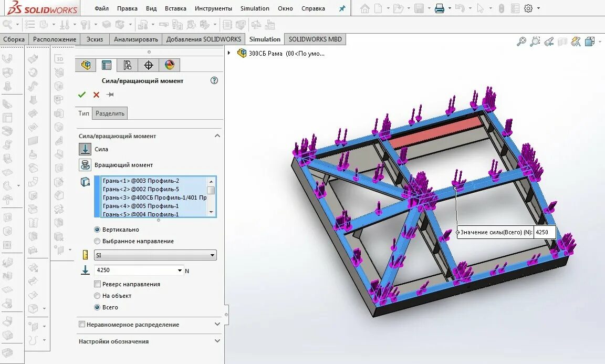This screenshot has width=605, height=364.
Task: Open the Dynamic Annotation Views icon
Action: tap(576, 41)
